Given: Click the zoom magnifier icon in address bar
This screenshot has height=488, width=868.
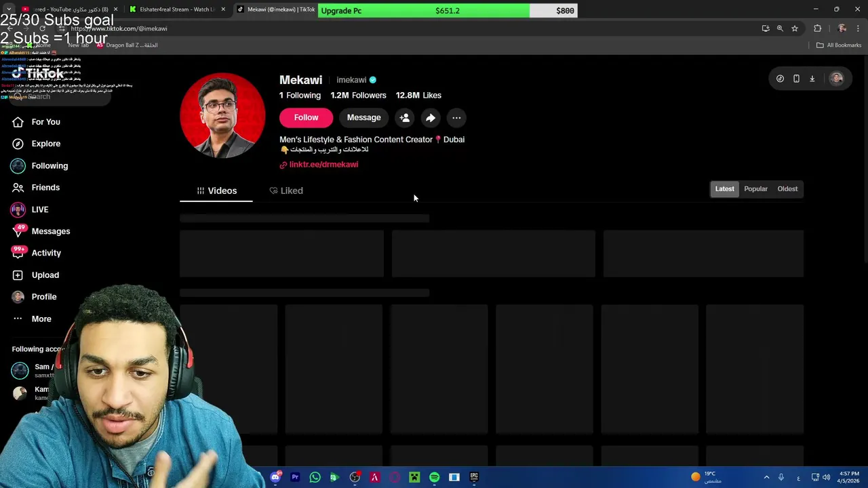Looking at the screenshot, I should (x=780, y=28).
